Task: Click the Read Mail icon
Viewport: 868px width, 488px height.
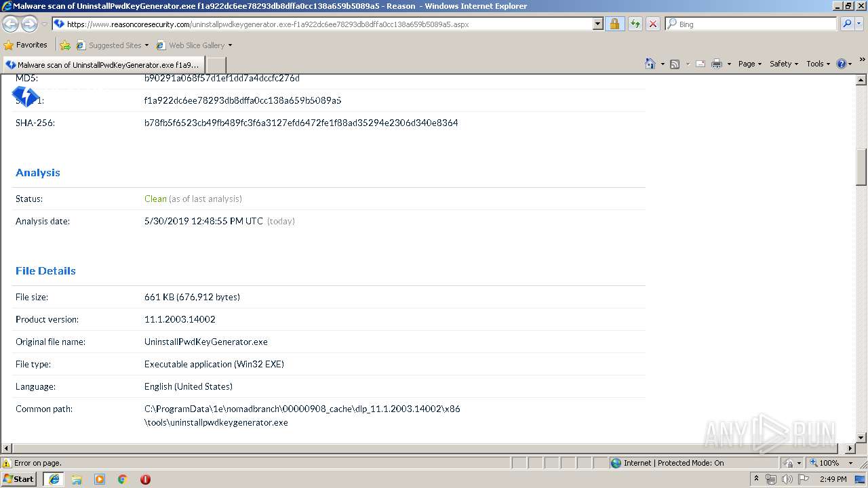Action: coord(701,64)
